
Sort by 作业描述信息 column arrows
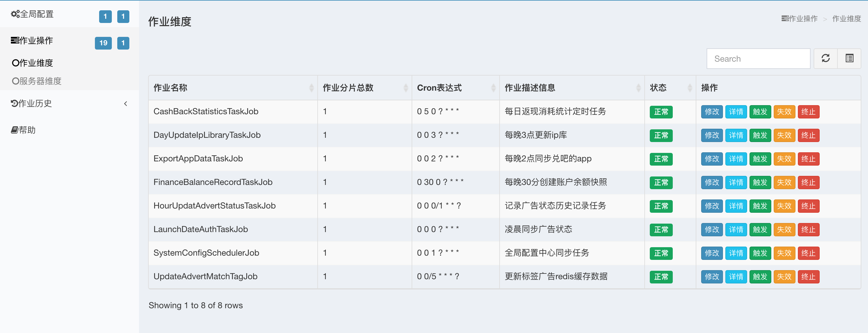(x=638, y=88)
